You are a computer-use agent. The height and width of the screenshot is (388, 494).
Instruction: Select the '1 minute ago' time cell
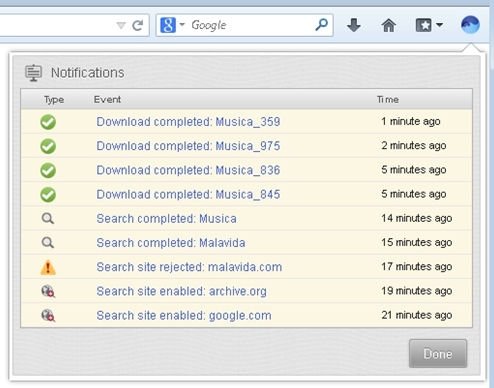[411, 121]
